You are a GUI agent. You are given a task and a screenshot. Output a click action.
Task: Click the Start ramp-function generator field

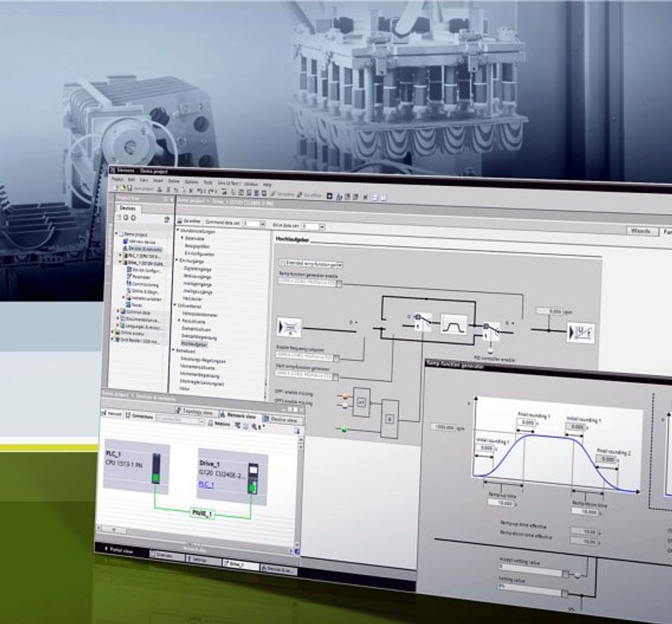307,375
